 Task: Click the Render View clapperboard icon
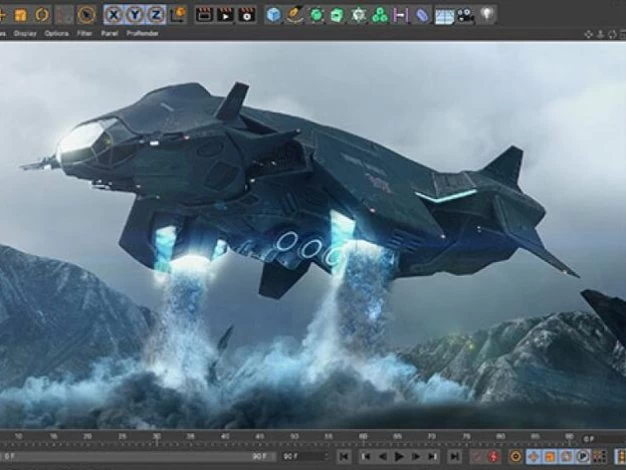click(x=204, y=14)
